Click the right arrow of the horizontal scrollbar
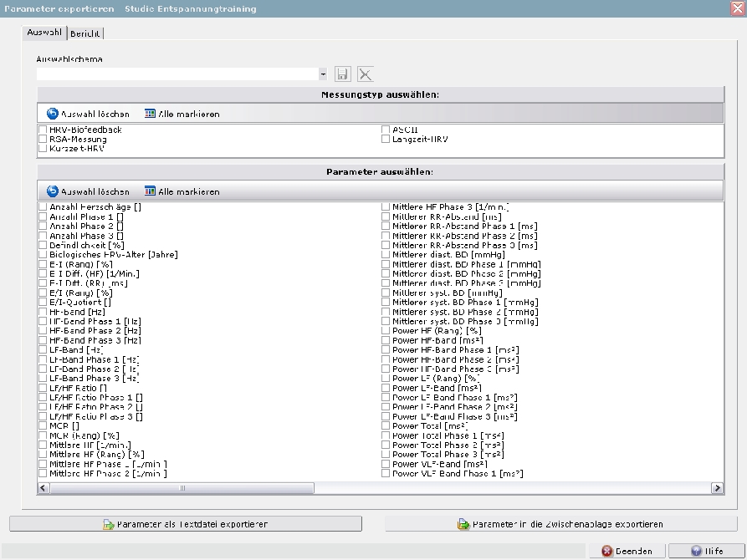Screen dimensions: 747x560 coord(717,488)
